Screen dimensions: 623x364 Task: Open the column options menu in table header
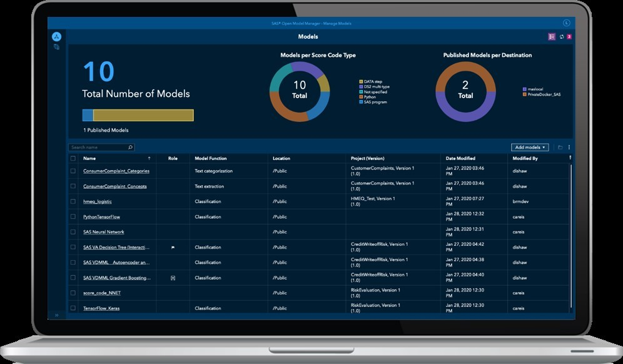pyautogui.click(x=570, y=158)
